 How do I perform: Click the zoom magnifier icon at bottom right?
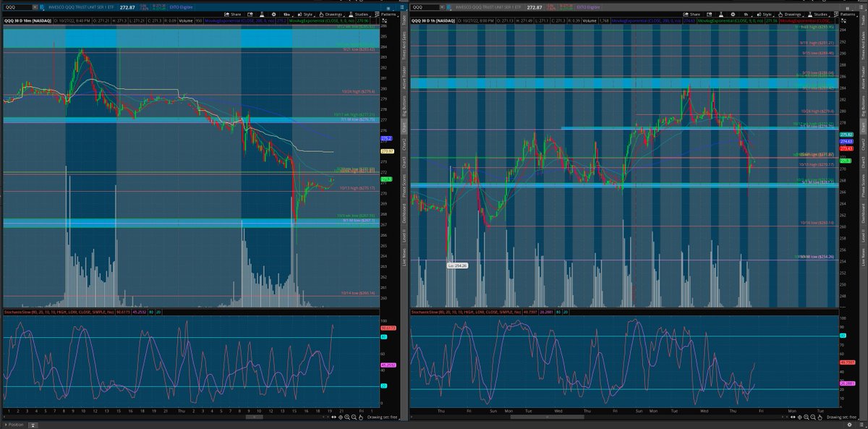tap(806, 417)
